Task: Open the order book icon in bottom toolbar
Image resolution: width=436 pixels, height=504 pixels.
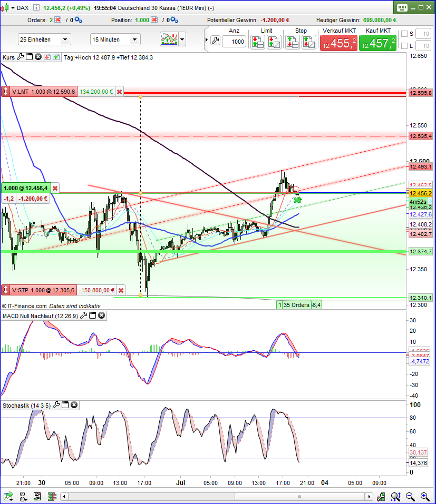Action: [52, 496]
